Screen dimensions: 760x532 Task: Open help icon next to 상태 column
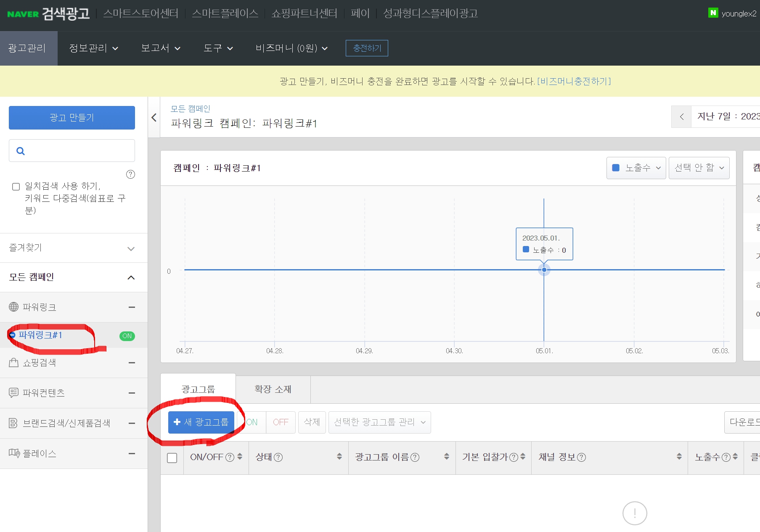[278, 457]
